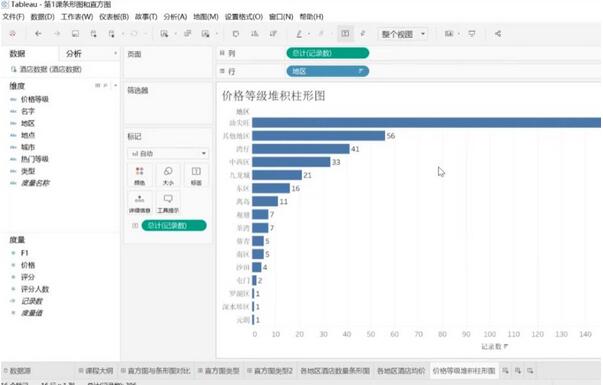Click the 总计(记录数) pill on marks card
The image size is (603, 385).
tap(174, 225)
